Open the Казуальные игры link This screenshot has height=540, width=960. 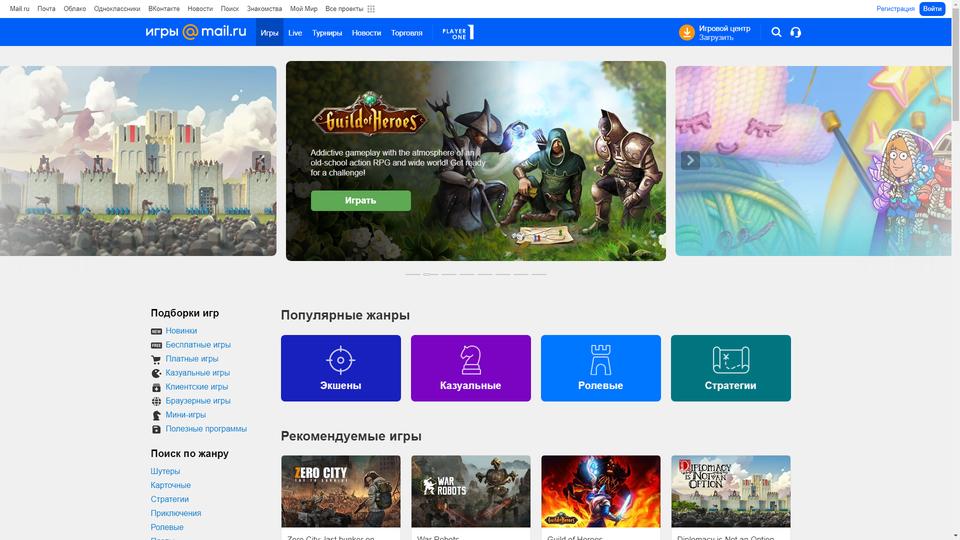click(x=198, y=373)
